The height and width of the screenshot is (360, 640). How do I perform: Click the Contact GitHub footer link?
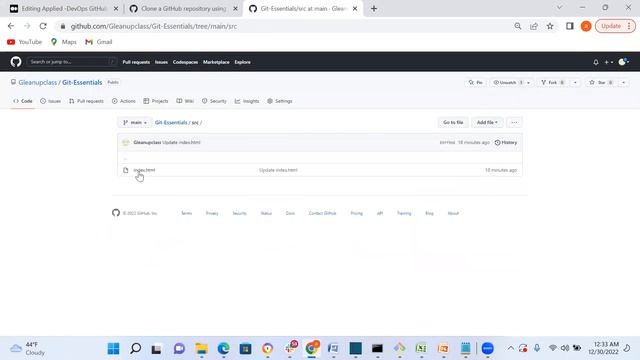coord(322,213)
